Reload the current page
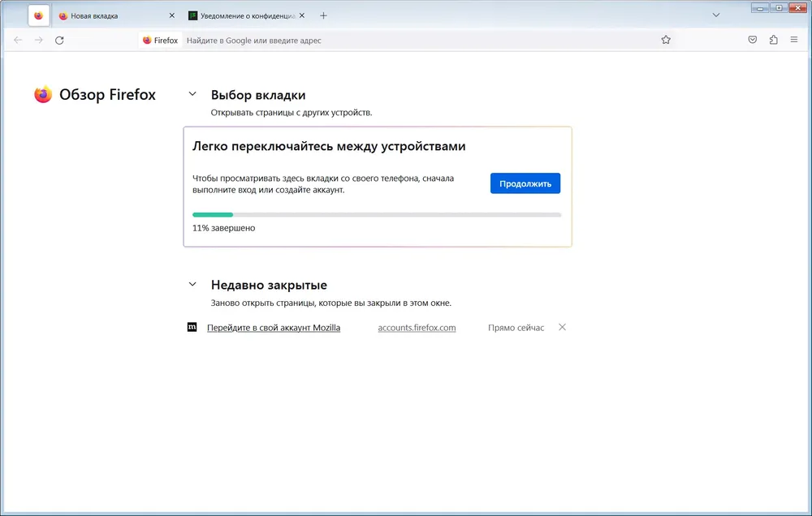 coord(59,41)
